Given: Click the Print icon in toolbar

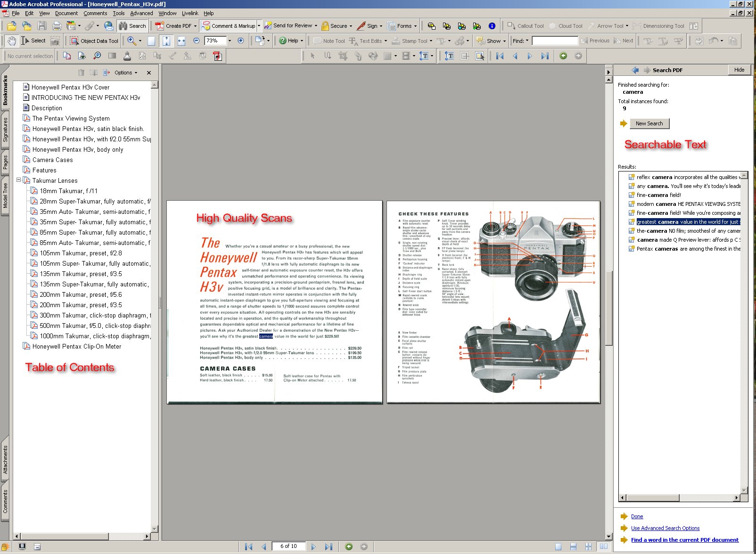Looking at the screenshot, I should click(57, 26).
